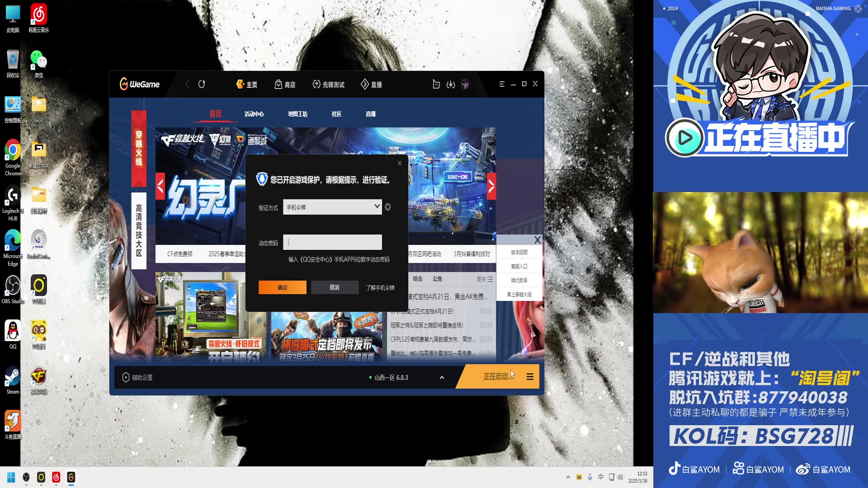
Task: Open 客服入口 in the side panel
Action: tap(519, 266)
